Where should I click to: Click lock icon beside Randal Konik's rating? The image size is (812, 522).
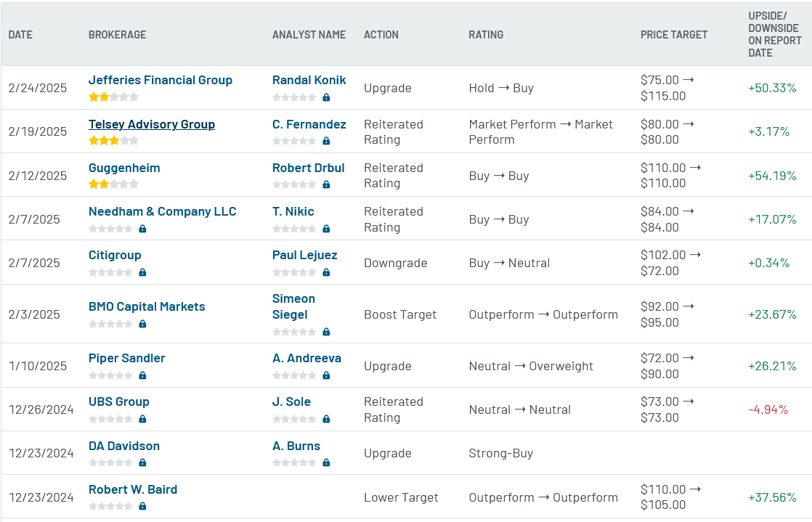[326, 97]
